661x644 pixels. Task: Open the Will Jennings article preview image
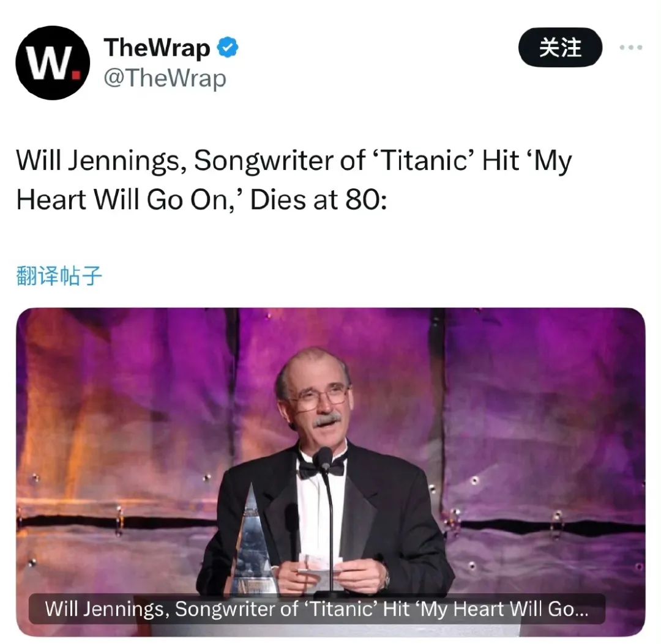(330, 472)
